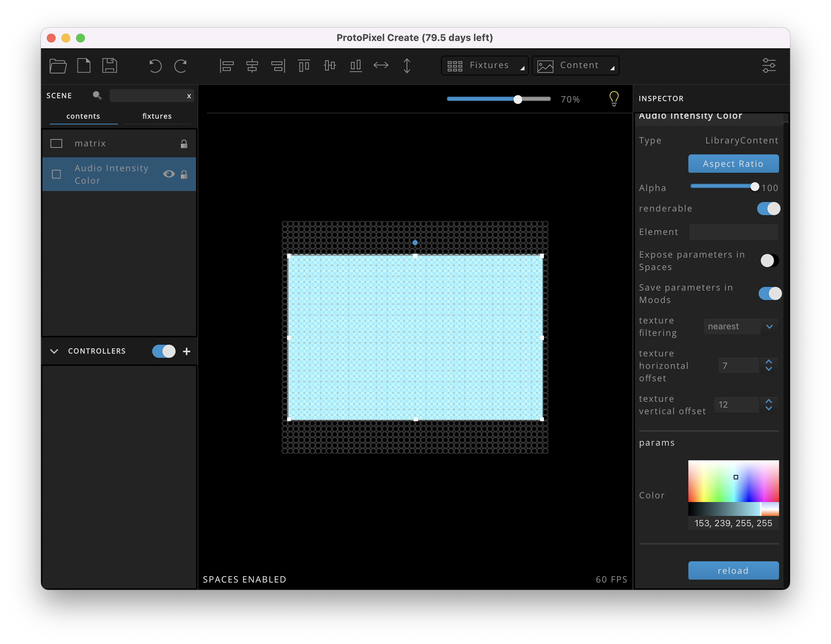Toggle the Controllers enable switch
This screenshot has height=644, width=831.
point(163,351)
